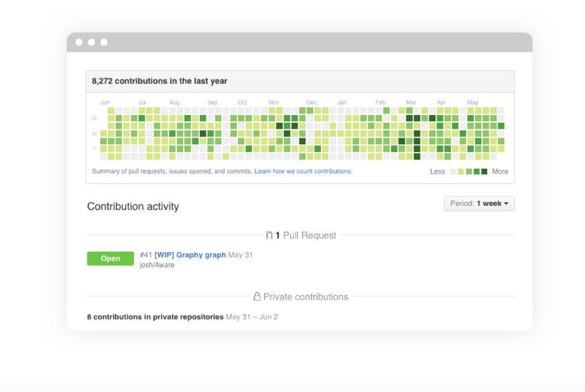The image size is (585, 392).
Task: Open the Period dropdown showing '1 week'
Action: pos(479,203)
